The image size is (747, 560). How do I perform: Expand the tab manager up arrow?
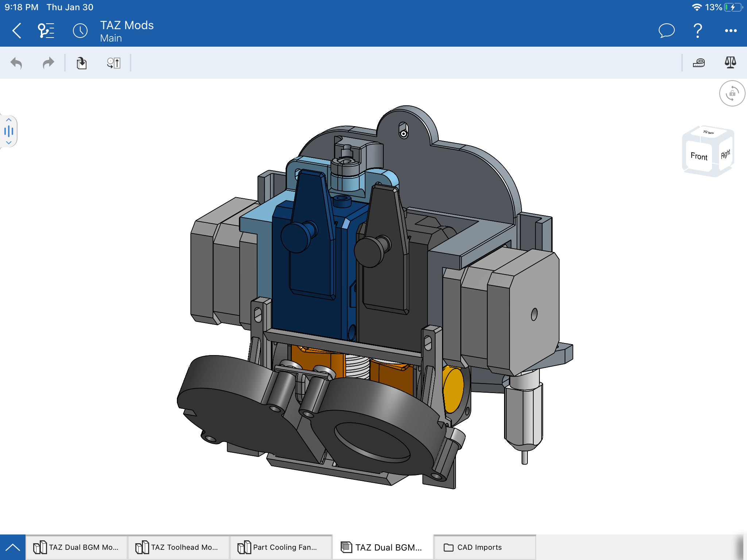click(x=13, y=547)
